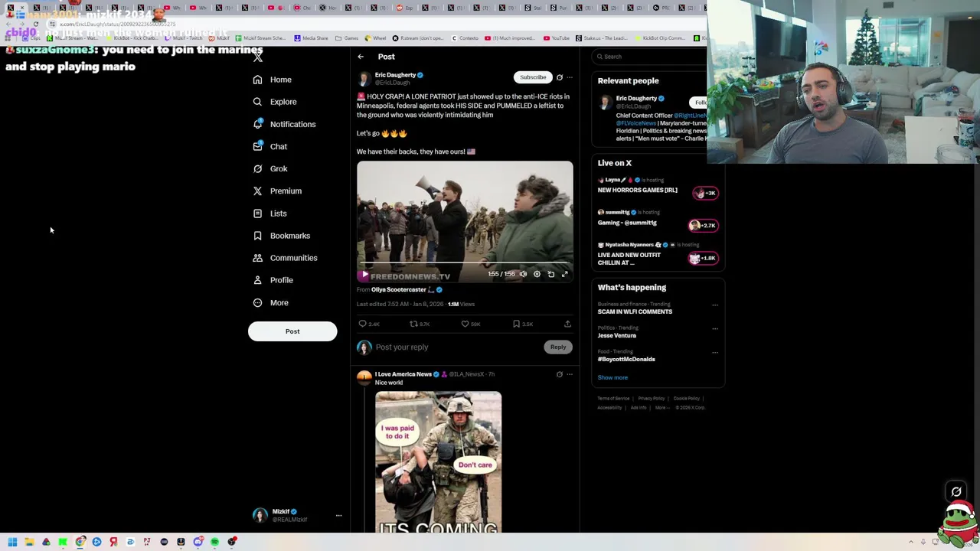Viewport: 980px width, 551px height.
Task: Open Notifications in the sidebar
Action: click(283, 124)
